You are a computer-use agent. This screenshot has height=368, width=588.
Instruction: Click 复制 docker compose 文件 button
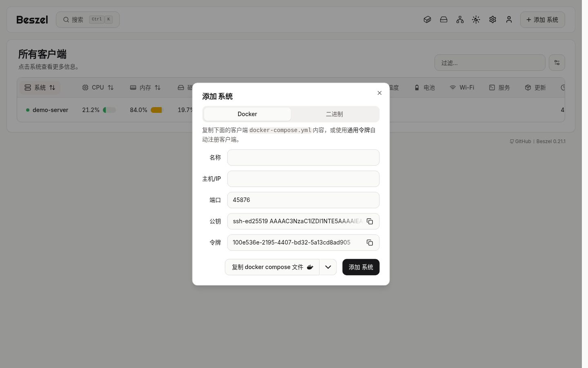(272, 267)
